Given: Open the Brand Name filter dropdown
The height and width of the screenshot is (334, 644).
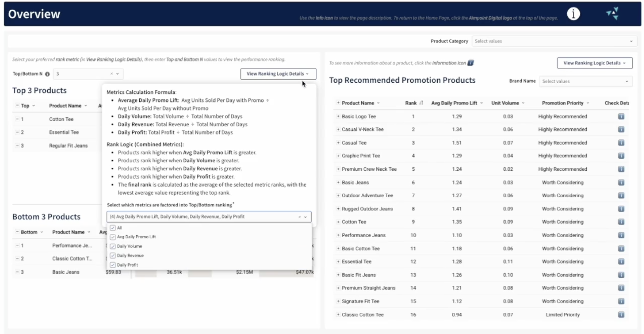Looking at the screenshot, I should pyautogui.click(x=585, y=81).
